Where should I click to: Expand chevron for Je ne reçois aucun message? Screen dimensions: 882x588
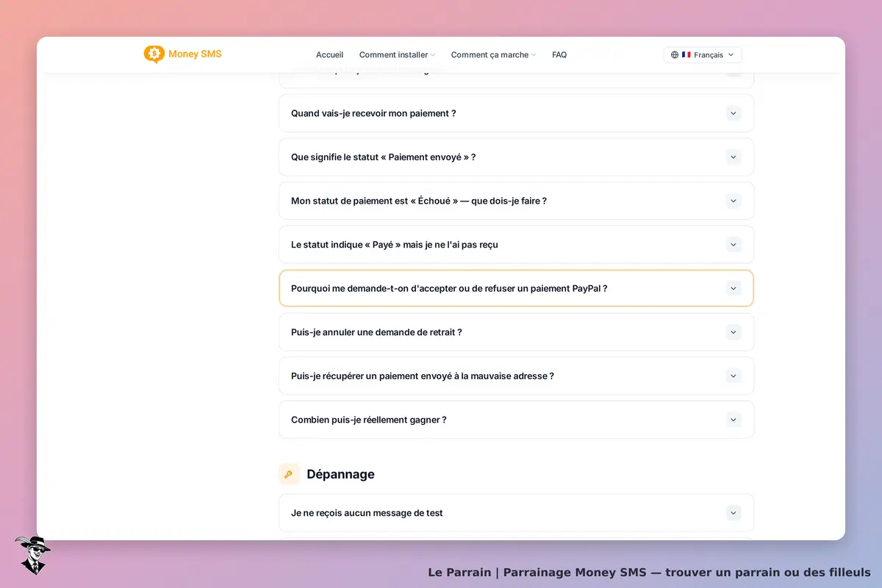(x=734, y=513)
